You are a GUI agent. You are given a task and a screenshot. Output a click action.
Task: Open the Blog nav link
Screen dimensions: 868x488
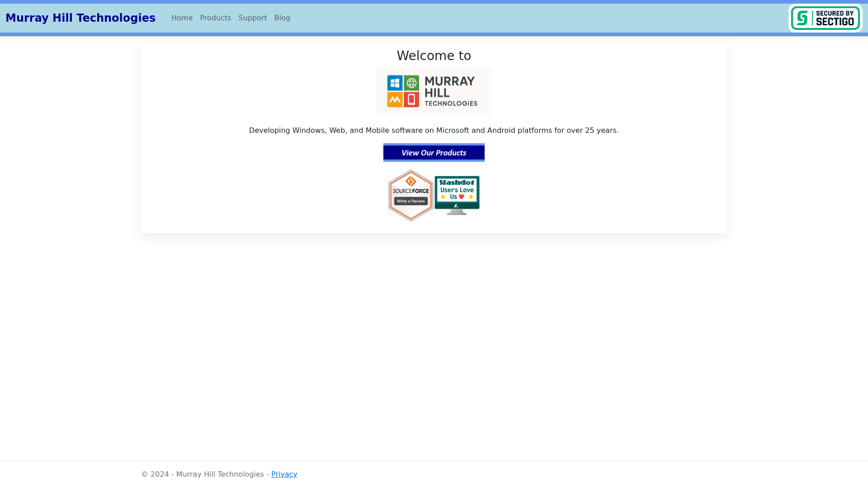282,18
